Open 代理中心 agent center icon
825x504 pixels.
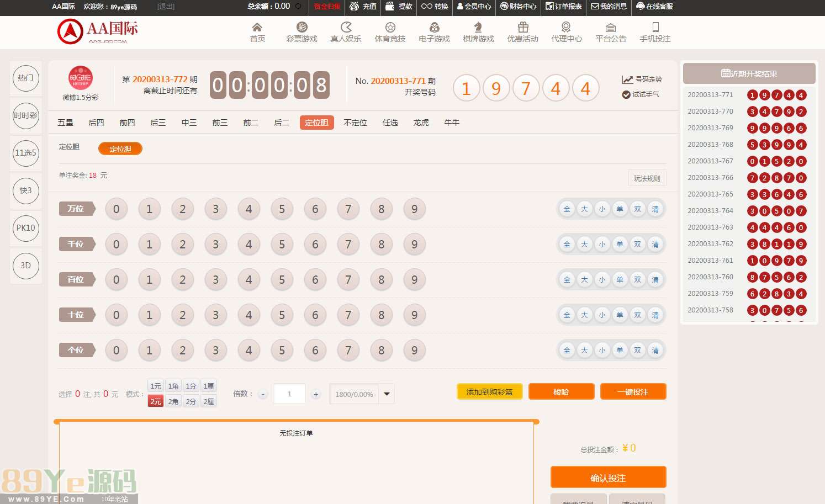pyautogui.click(x=566, y=27)
